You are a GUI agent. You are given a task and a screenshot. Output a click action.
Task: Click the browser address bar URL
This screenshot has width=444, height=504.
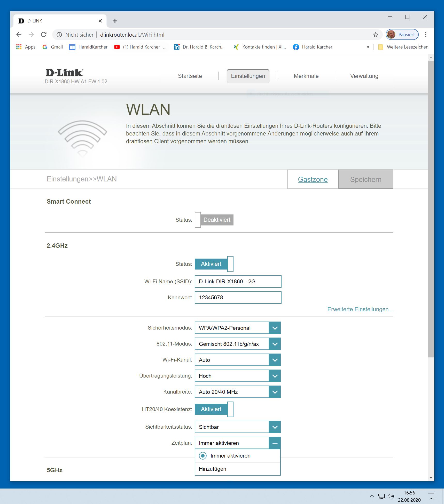[132, 35]
